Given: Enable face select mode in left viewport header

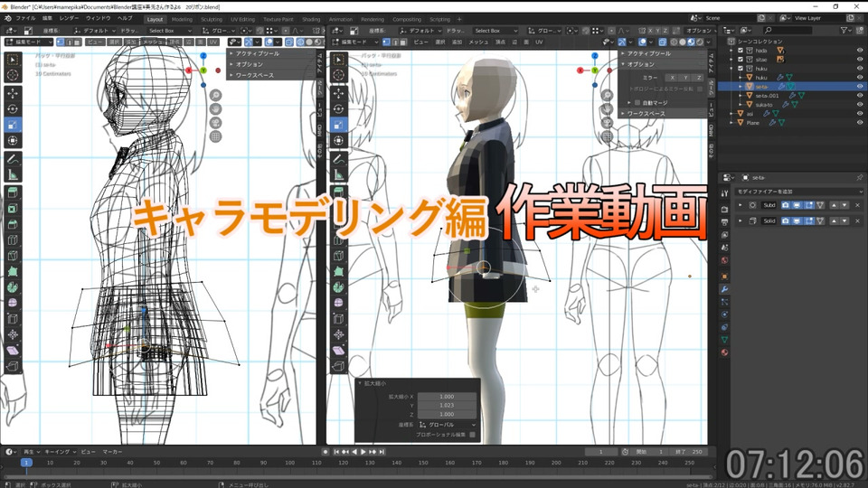Looking at the screenshot, I should pyautogui.click(x=78, y=42).
